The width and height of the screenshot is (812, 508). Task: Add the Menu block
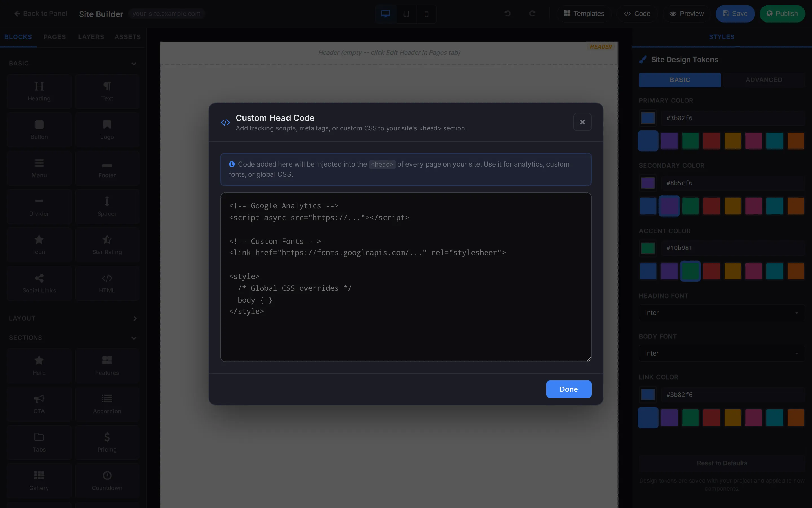click(x=39, y=168)
